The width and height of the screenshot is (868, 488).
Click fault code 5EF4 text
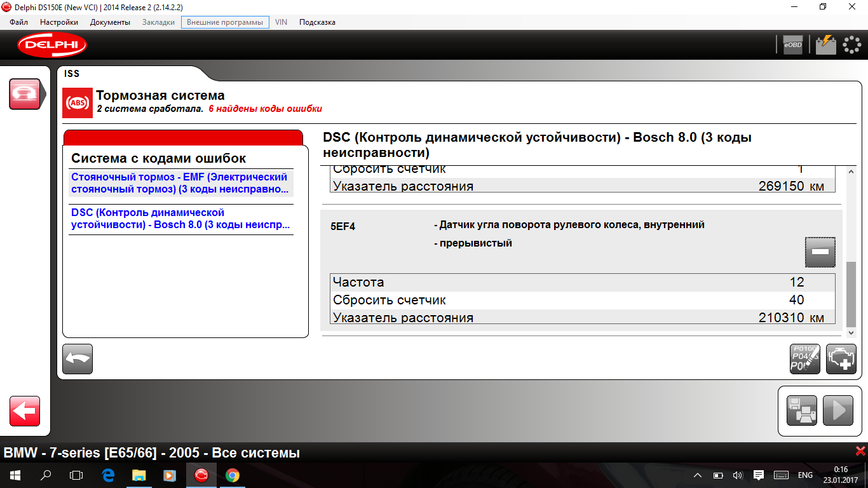click(x=343, y=226)
